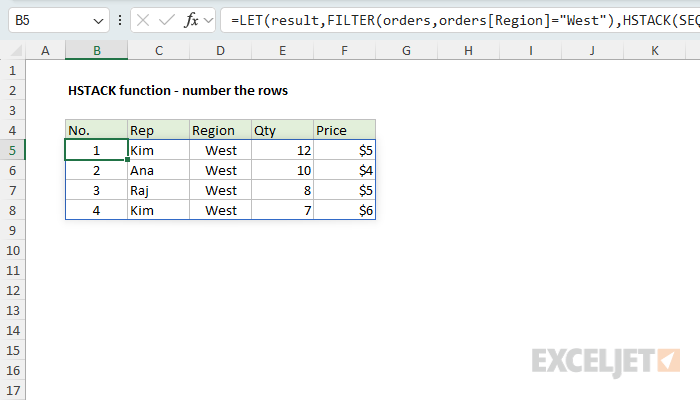Select row 2 header
This screenshot has height=400, width=700.
[12, 91]
